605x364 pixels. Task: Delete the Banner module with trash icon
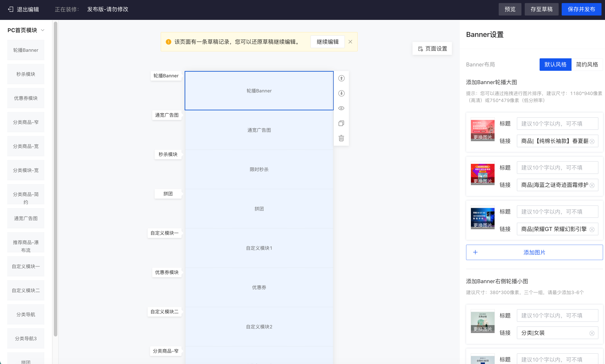point(341,138)
